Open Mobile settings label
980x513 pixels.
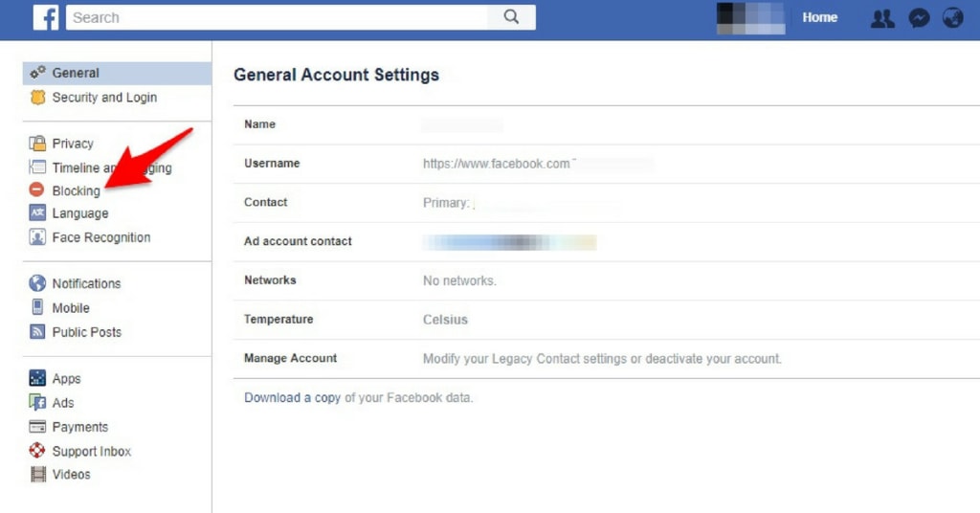(x=71, y=307)
